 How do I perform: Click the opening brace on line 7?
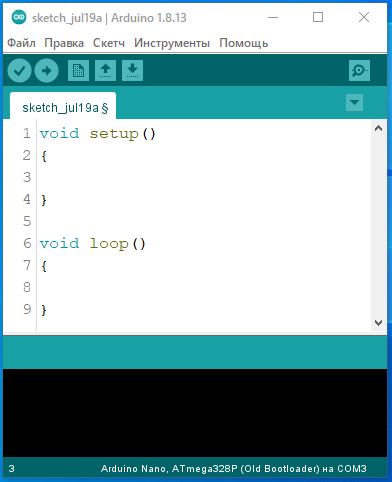(44, 266)
